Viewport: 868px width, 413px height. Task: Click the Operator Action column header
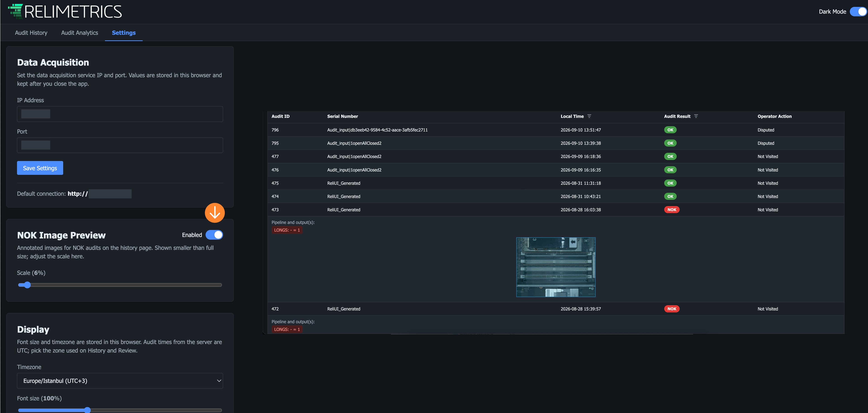pos(774,116)
